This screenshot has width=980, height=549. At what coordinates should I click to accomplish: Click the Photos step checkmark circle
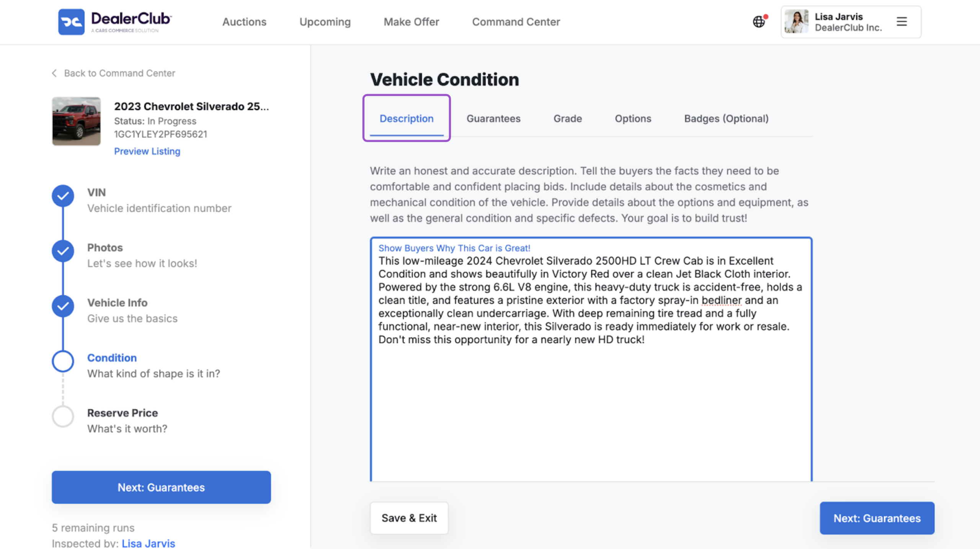pos(63,251)
